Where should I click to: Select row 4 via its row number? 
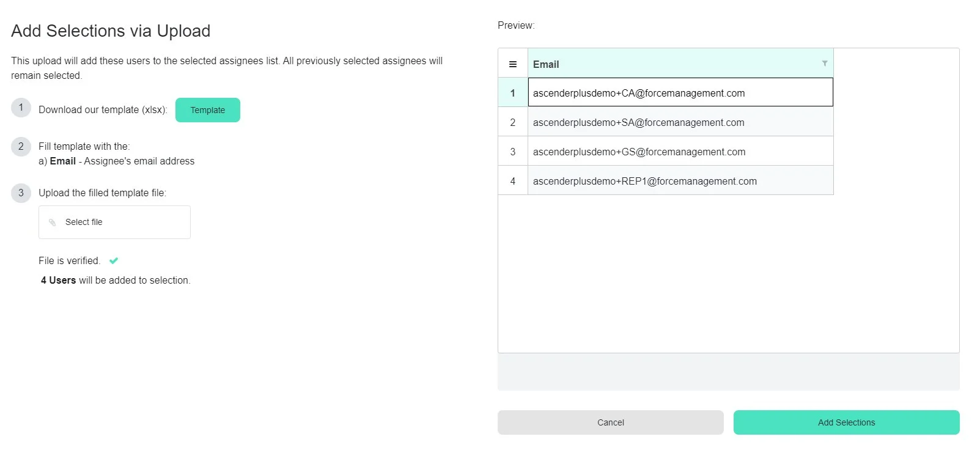pyautogui.click(x=513, y=182)
